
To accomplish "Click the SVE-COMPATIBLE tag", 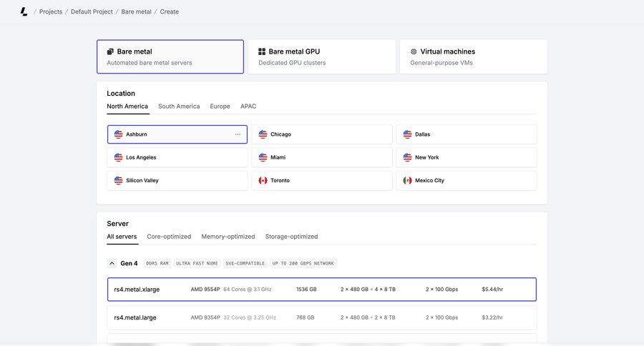I will coord(245,264).
